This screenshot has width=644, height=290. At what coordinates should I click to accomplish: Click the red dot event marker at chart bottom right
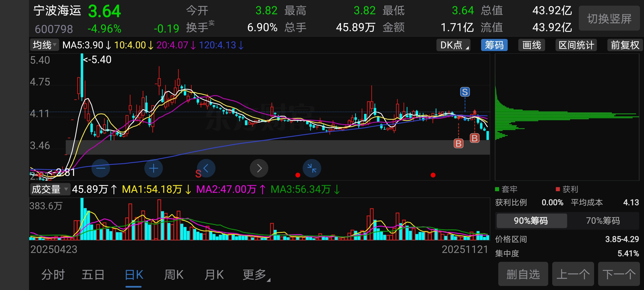433,175
